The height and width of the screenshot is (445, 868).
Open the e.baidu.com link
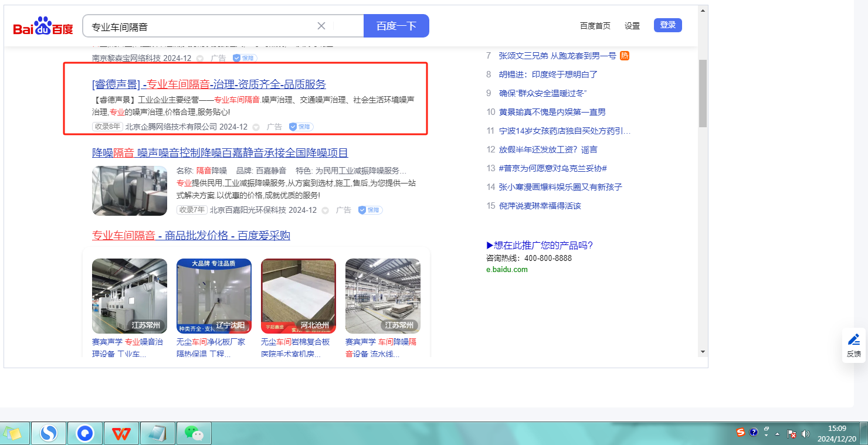pos(507,270)
